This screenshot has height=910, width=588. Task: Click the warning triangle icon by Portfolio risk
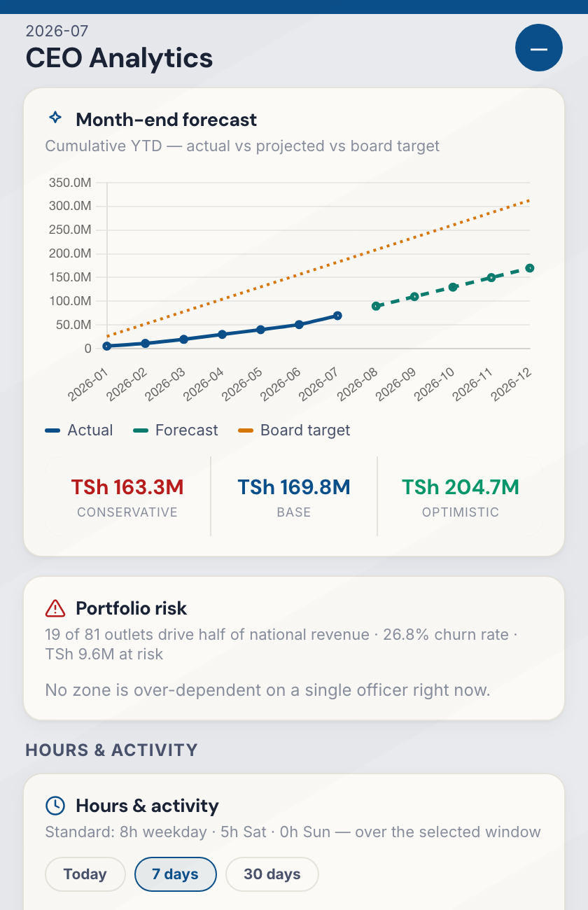click(55, 608)
